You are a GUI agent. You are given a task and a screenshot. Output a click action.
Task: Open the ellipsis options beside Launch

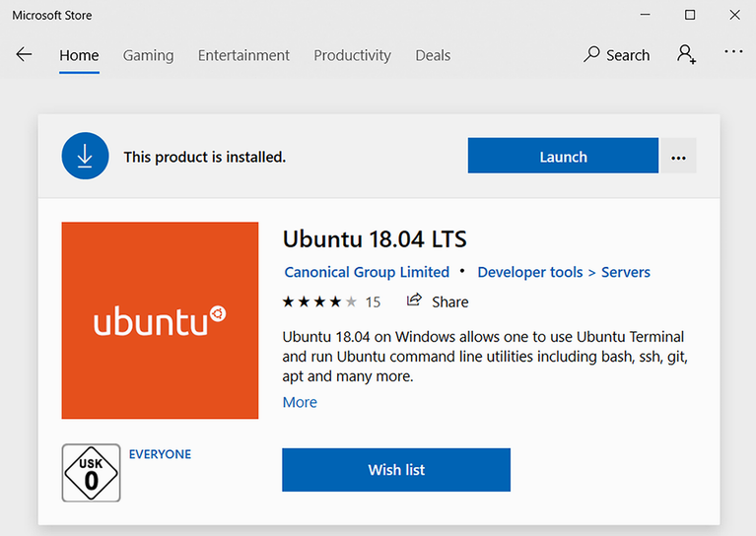point(678,157)
